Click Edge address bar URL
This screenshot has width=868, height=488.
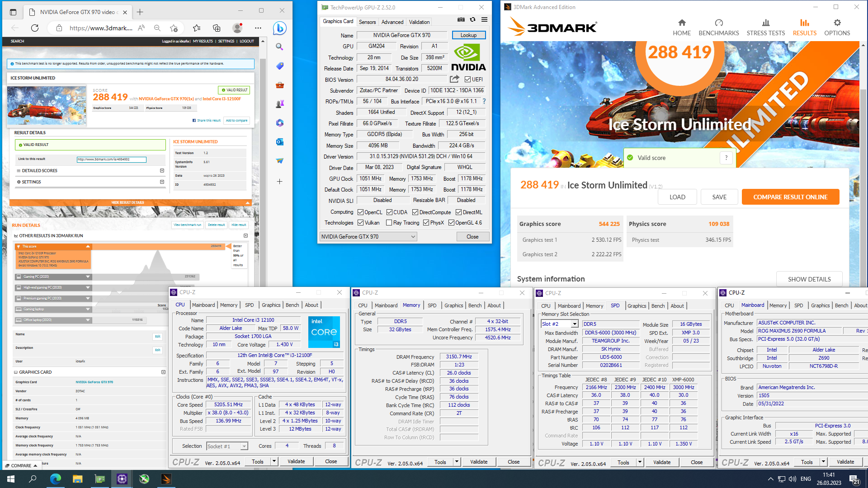[101, 28]
